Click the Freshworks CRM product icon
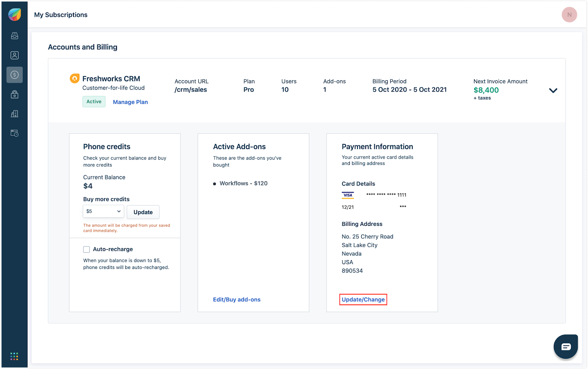The width and height of the screenshot is (588, 369). pyautogui.click(x=75, y=78)
